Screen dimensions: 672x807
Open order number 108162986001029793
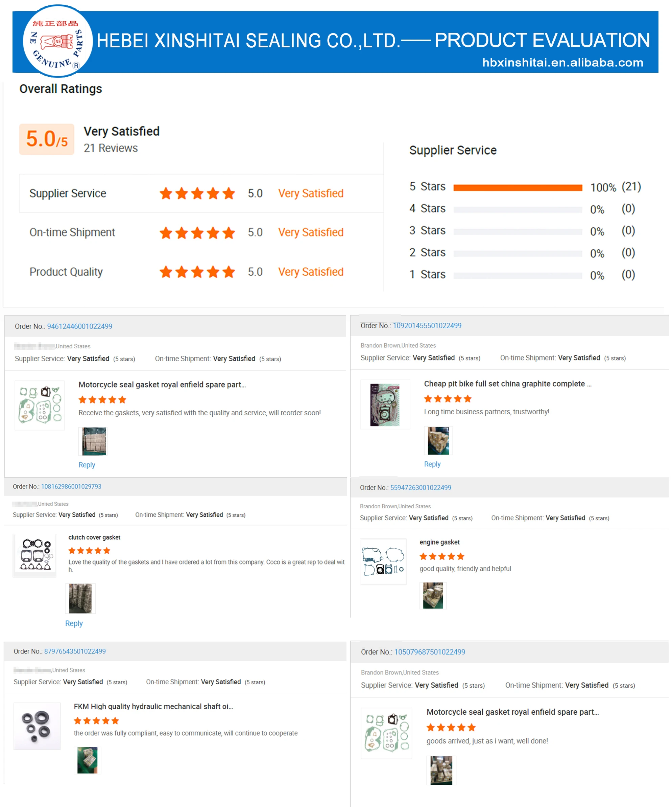pos(71,486)
